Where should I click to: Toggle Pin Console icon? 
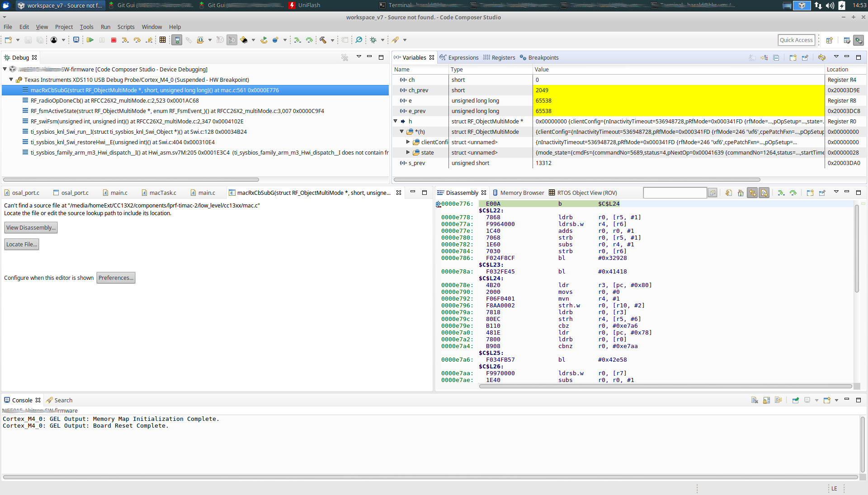(x=795, y=401)
